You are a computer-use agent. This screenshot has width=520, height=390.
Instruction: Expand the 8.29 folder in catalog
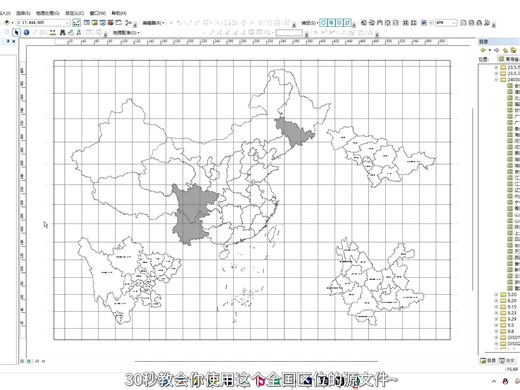496,301
